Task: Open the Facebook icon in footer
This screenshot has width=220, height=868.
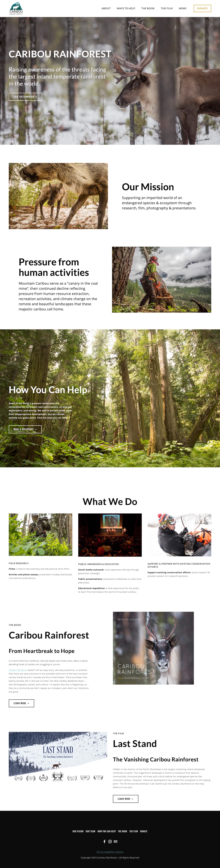Action: [x=104, y=841]
